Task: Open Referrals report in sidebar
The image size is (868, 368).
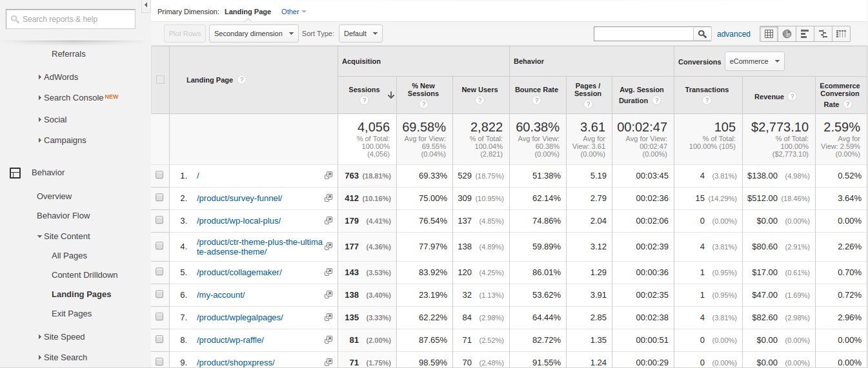Action: (x=68, y=54)
